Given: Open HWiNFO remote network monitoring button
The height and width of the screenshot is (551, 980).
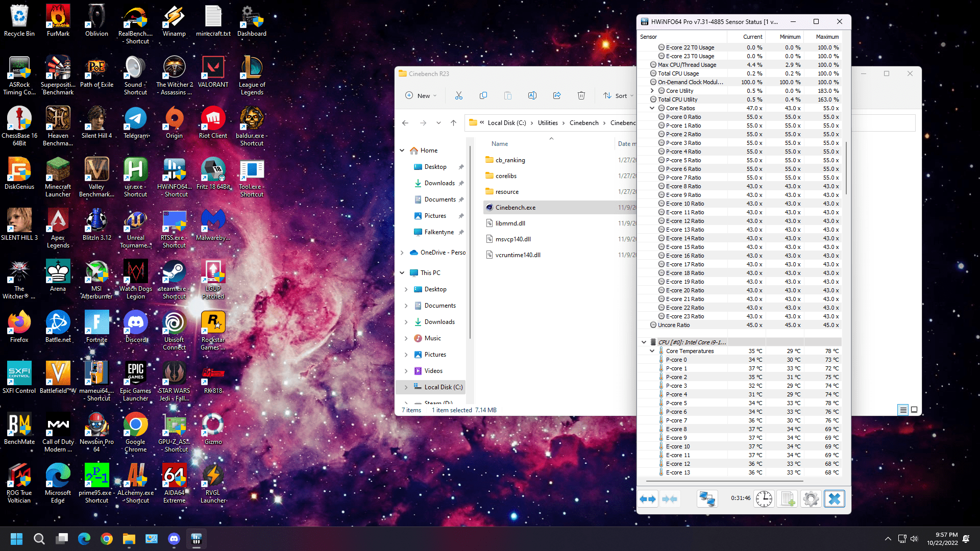Looking at the screenshot, I should [x=707, y=498].
